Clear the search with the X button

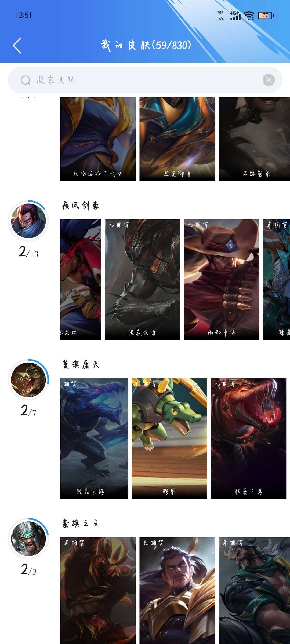269,80
